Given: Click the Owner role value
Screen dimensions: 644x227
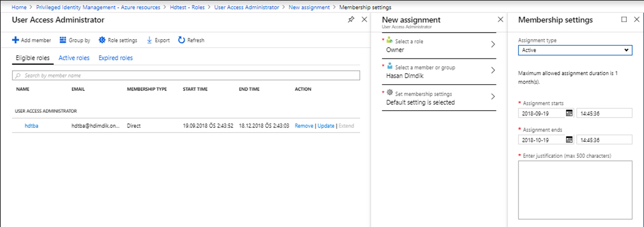Looking at the screenshot, I should [395, 50].
